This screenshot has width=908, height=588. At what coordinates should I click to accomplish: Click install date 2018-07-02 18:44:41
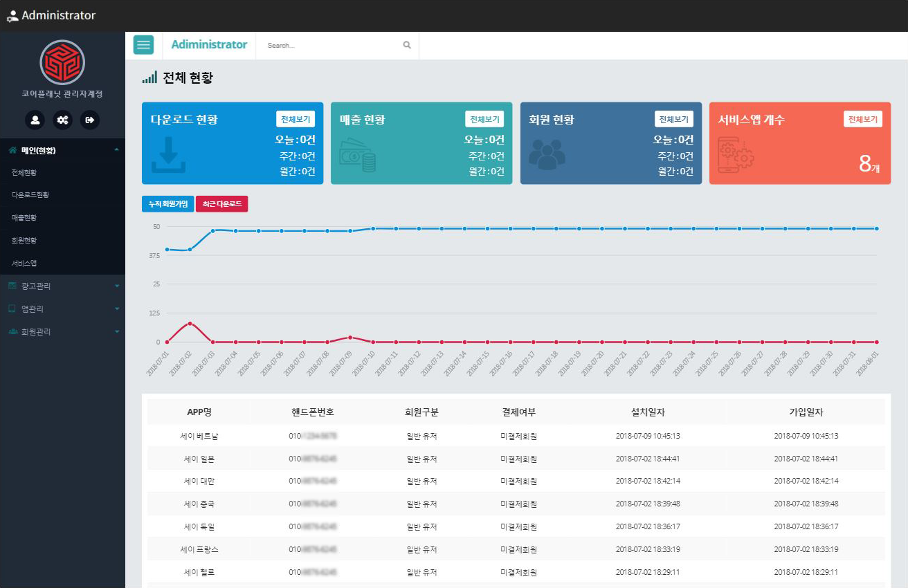click(x=648, y=459)
